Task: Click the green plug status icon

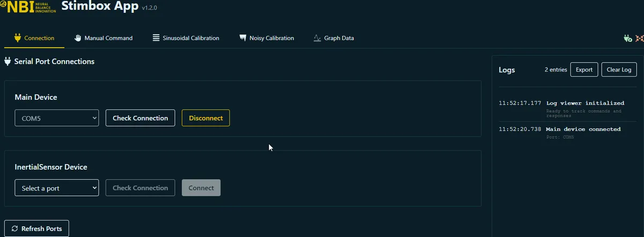Action: 627,38
